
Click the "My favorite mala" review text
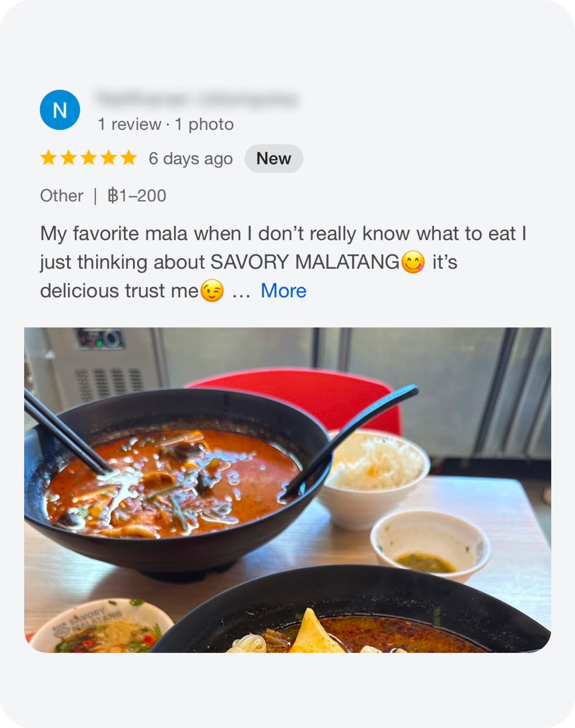point(115,234)
